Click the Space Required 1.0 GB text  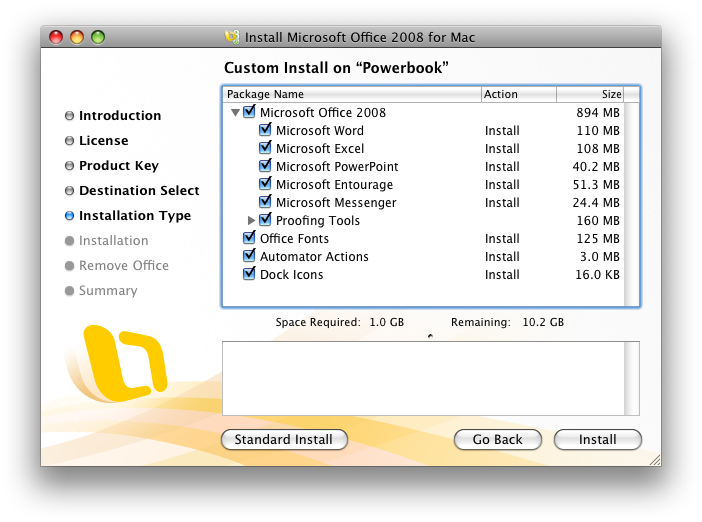340,322
